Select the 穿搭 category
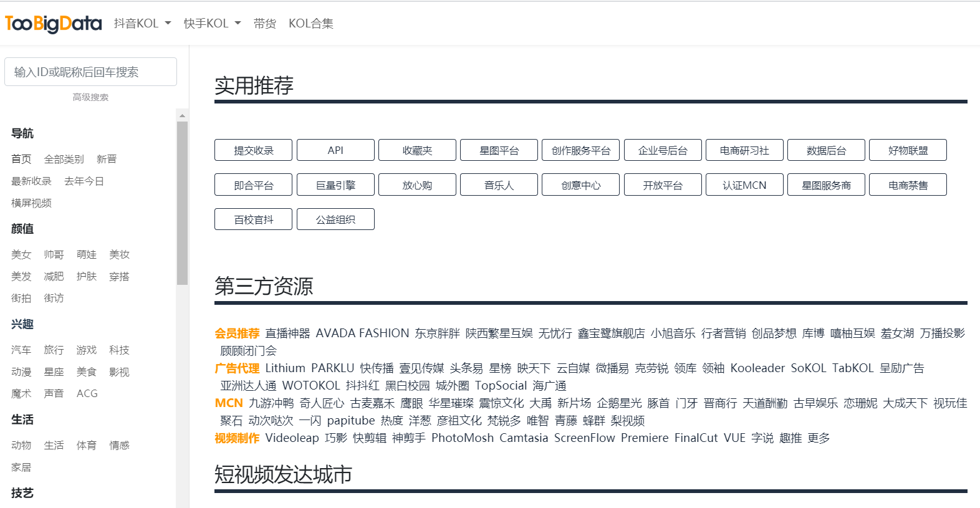 [119, 276]
